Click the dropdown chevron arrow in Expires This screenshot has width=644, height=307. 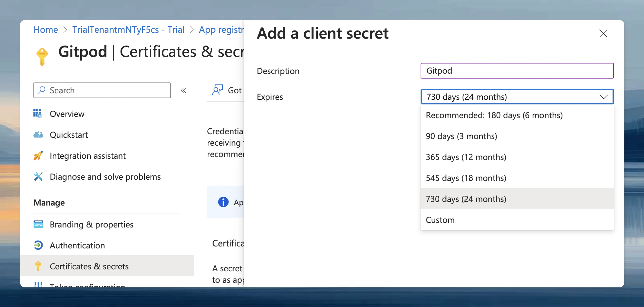point(603,97)
